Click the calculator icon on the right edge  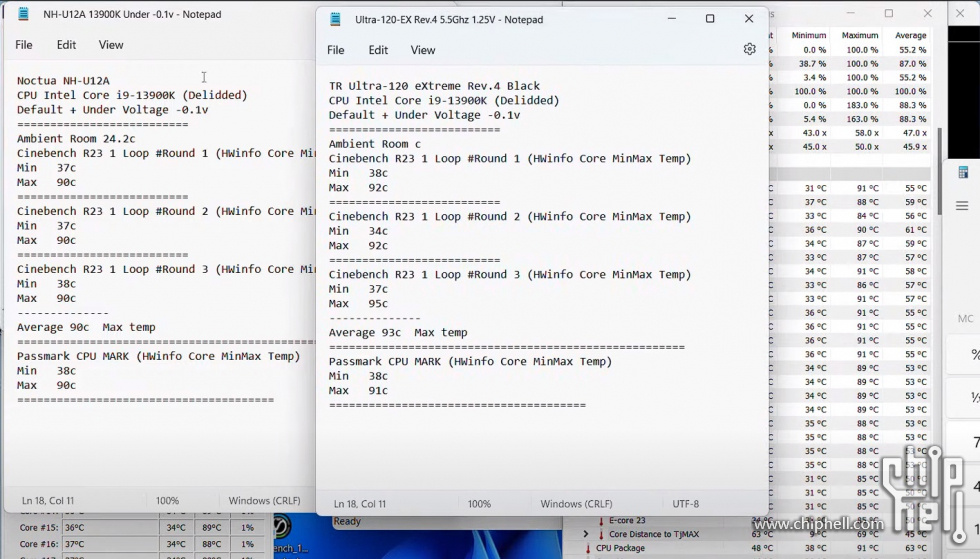point(963,173)
